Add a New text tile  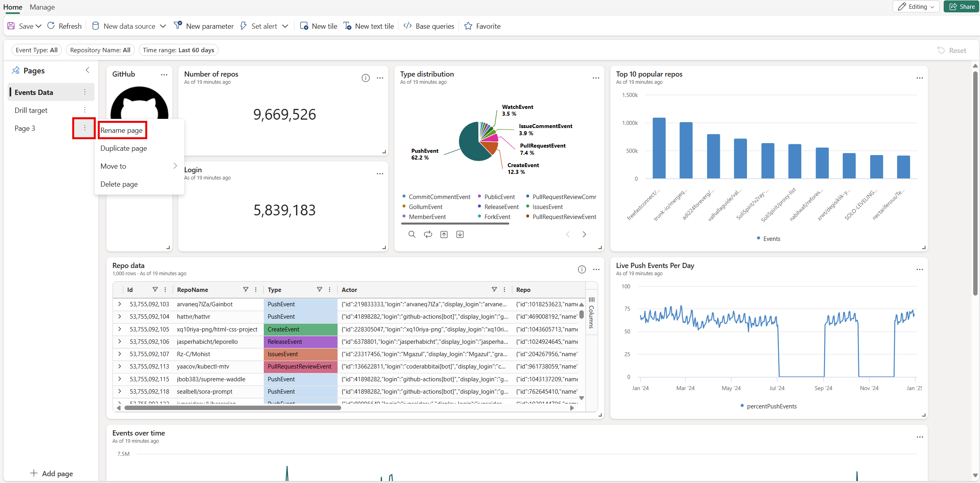click(x=368, y=26)
